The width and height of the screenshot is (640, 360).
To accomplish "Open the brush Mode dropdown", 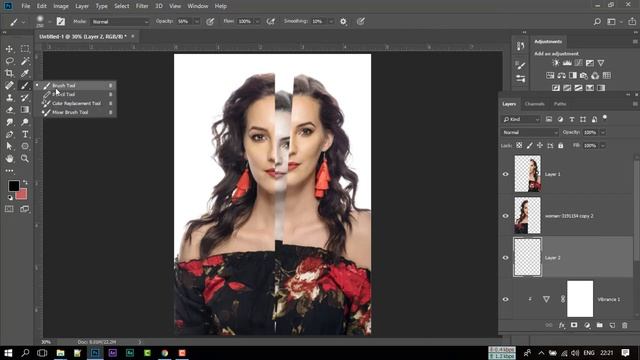I will pyautogui.click(x=120, y=22).
